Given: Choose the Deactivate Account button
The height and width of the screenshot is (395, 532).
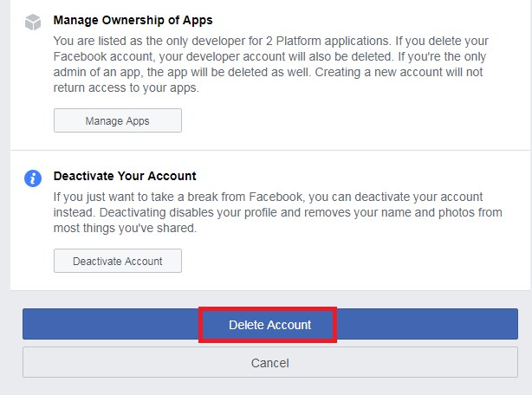Looking at the screenshot, I should click(118, 261).
